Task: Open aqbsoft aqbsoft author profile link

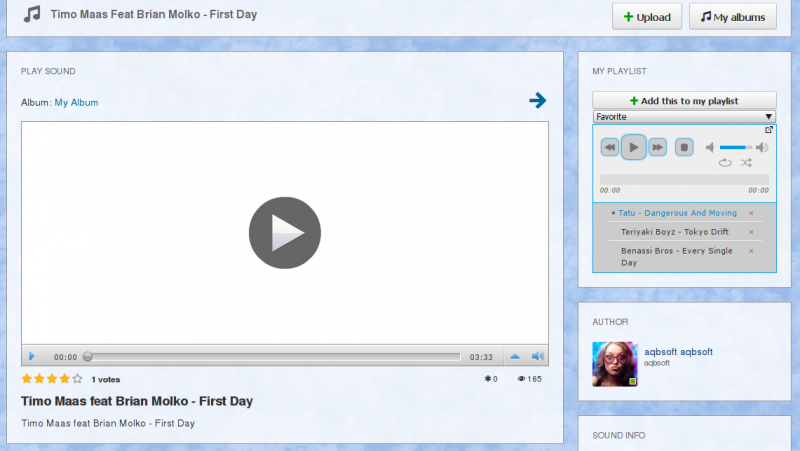Action: point(678,352)
